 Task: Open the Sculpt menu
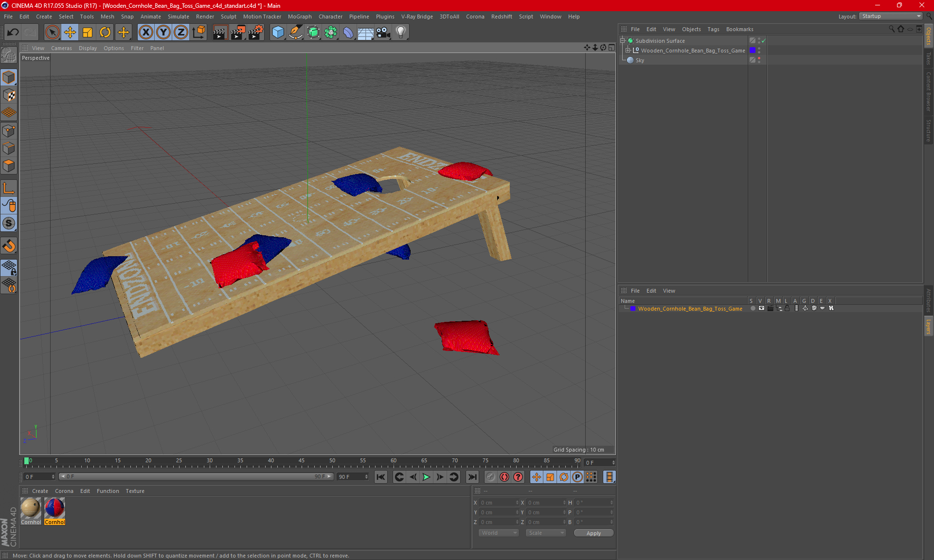pyautogui.click(x=228, y=17)
